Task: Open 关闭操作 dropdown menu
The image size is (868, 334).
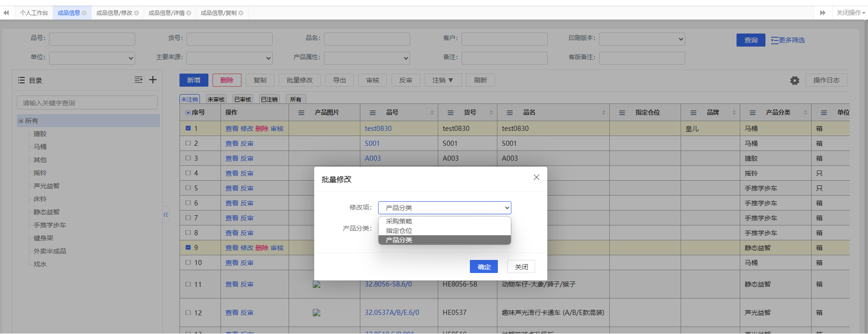Action: click(x=850, y=13)
